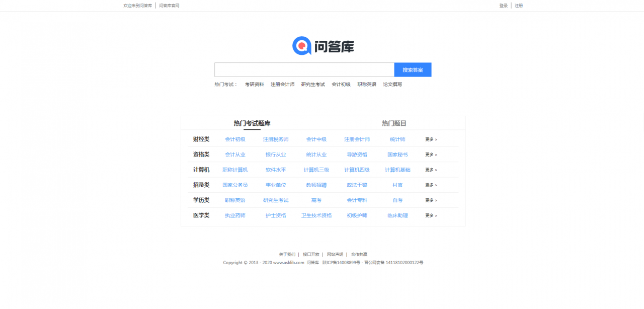
Task: Open 计算机基础 question bank
Action: (397, 170)
